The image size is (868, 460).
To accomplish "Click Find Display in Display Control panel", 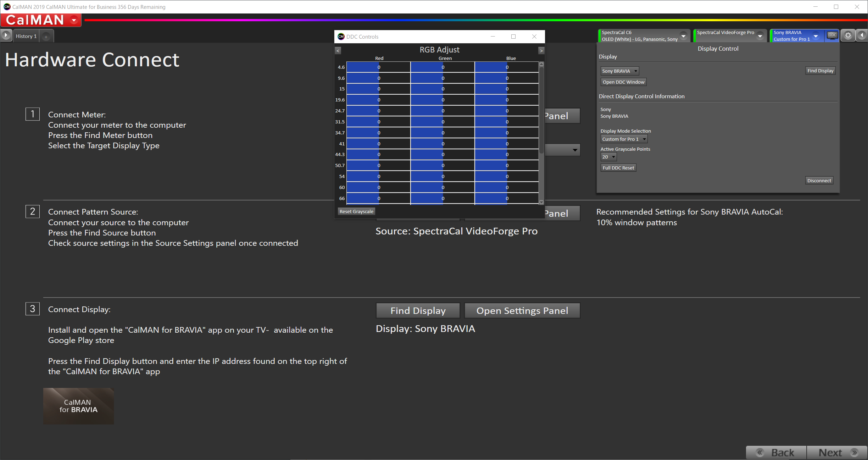I will pos(820,71).
